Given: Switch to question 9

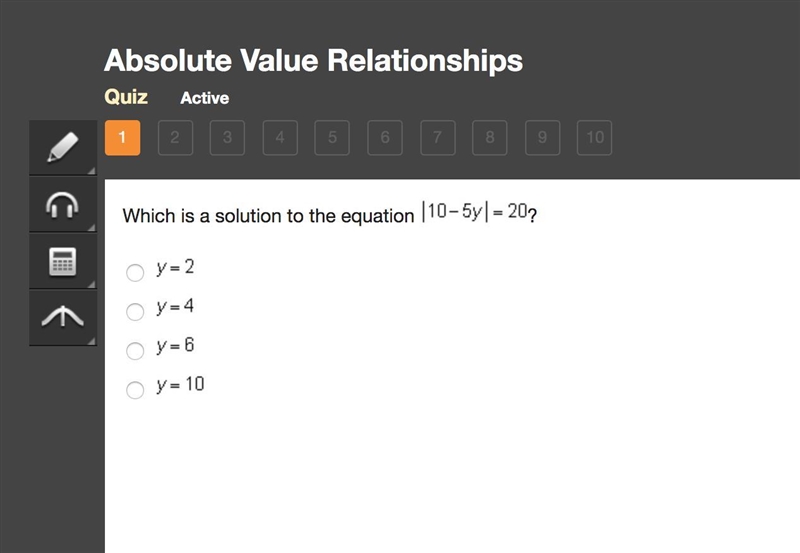Looking at the screenshot, I should coord(542,138).
